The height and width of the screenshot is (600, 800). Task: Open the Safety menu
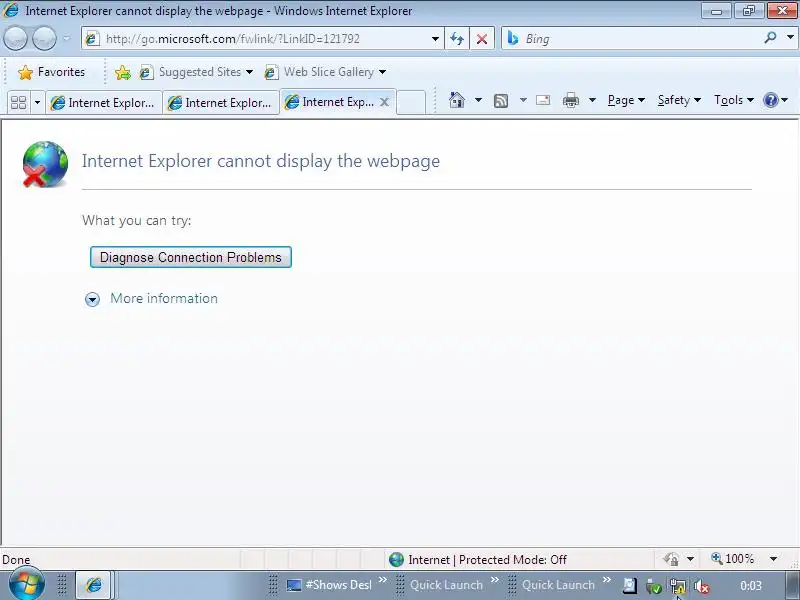[679, 100]
